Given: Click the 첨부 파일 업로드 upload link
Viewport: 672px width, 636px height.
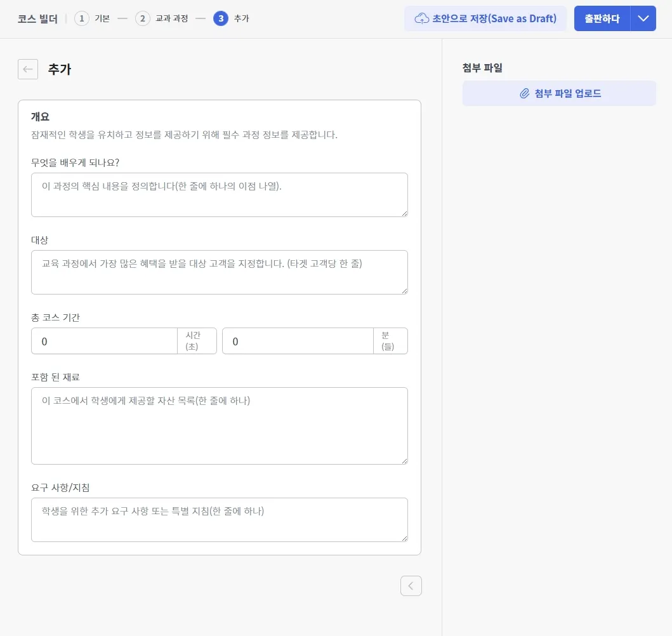Looking at the screenshot, I should [x=559, y=93].
